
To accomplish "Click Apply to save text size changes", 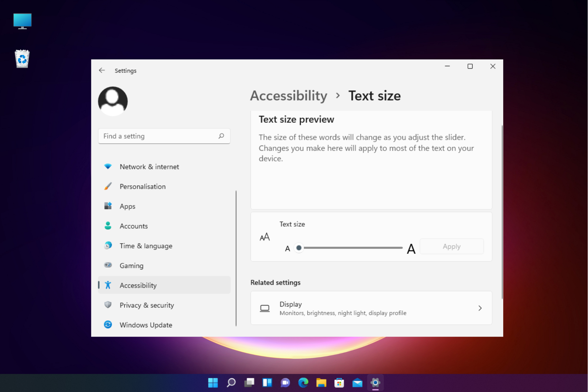I will tap(451, 246).
